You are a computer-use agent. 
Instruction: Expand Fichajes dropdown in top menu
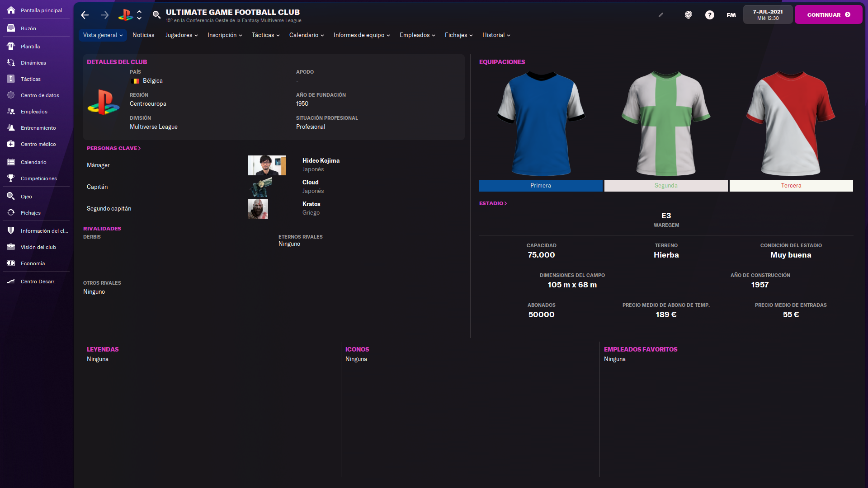point(458,35)
